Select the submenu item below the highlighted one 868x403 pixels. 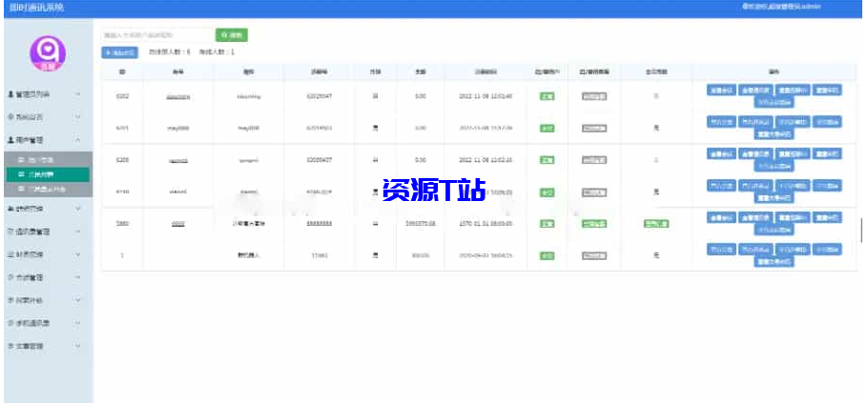(48, 189)
